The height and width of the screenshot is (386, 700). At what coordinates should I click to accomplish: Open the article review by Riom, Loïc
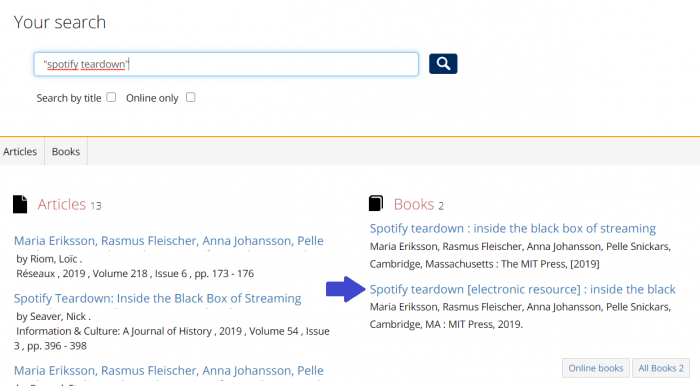point(169,241)
